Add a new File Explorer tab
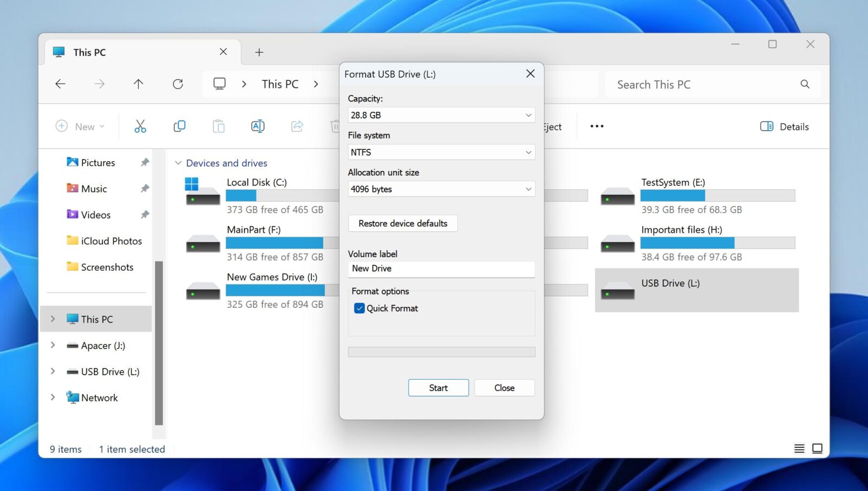The height and width of the screenshot is (491, 868). (x=259, y=53)
